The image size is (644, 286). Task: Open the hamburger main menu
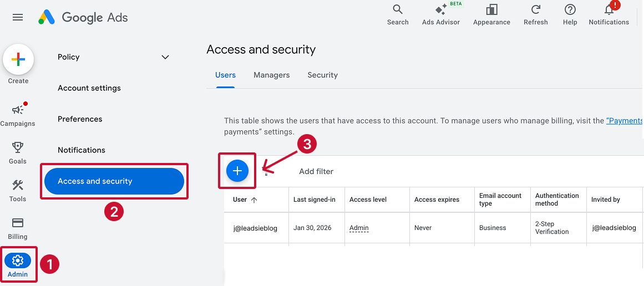coord(18,17)
